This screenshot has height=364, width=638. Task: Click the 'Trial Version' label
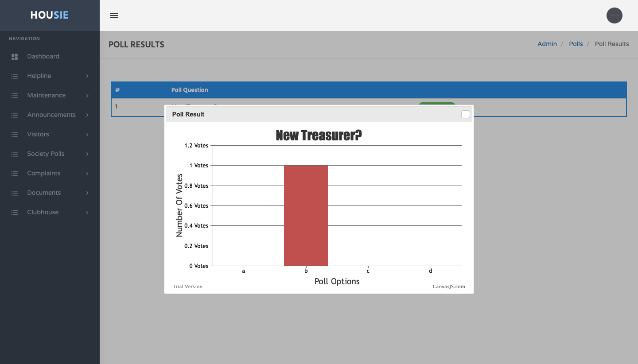[187, 287]
